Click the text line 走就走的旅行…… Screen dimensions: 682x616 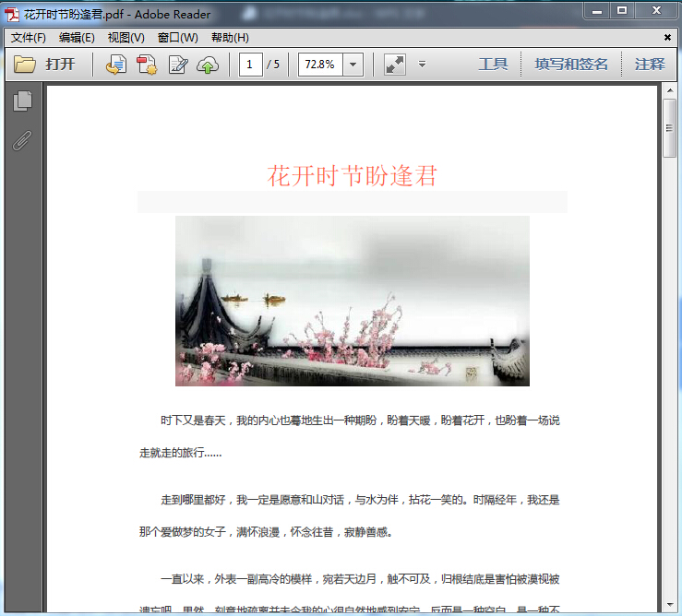click(x=181, y=453)
